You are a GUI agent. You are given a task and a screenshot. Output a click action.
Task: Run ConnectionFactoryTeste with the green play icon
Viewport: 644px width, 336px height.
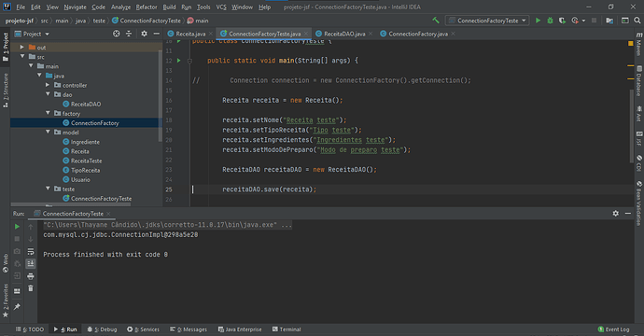tap(538, 21)
